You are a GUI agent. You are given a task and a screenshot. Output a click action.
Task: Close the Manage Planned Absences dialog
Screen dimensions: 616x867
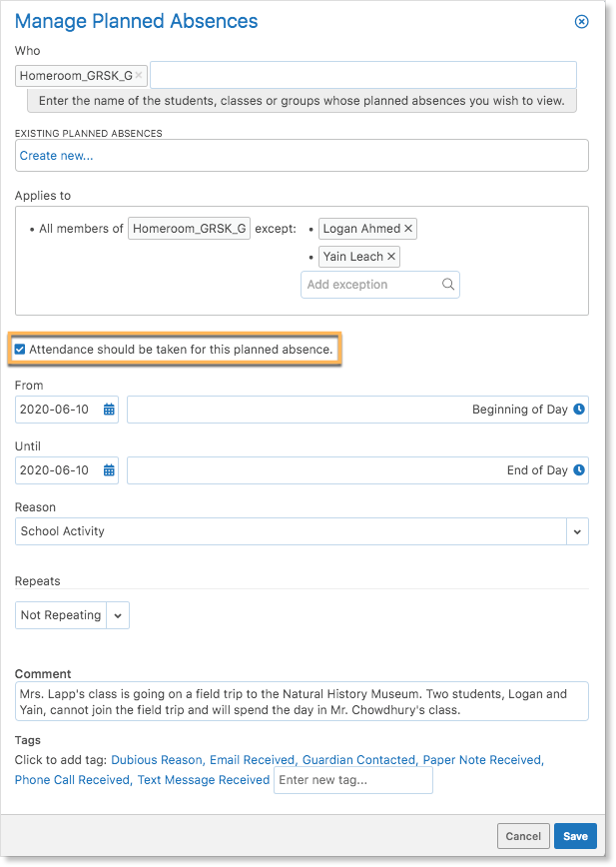click(582, 22)
